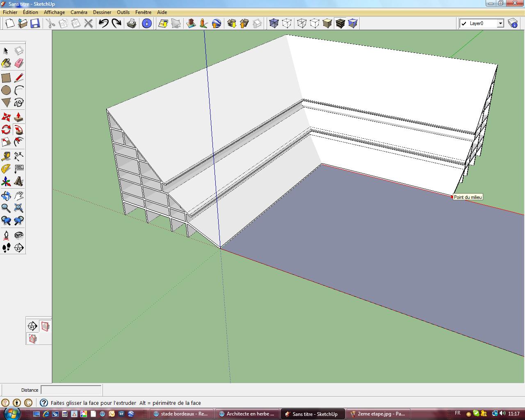Open the Model Info dialog icon
The image size is (525, 420).
click(x=146, y=23)
